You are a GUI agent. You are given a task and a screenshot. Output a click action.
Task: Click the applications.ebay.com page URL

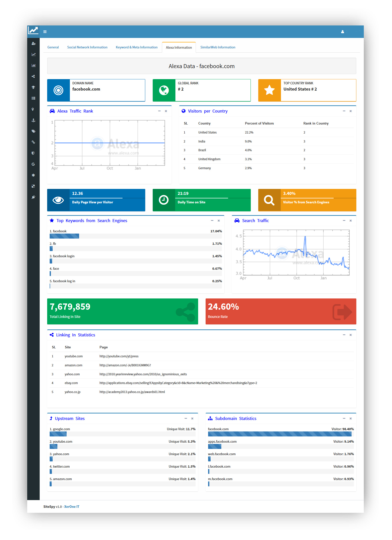(x=178, y=383)
